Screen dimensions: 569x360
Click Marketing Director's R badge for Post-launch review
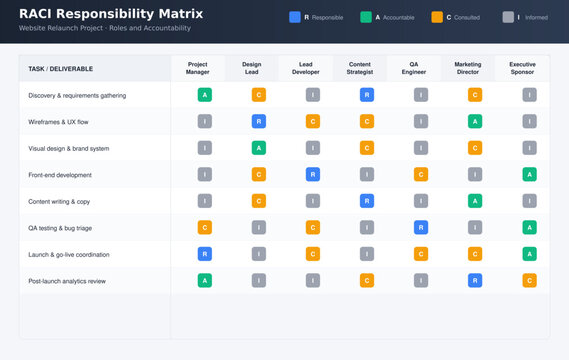pos(475,280)
